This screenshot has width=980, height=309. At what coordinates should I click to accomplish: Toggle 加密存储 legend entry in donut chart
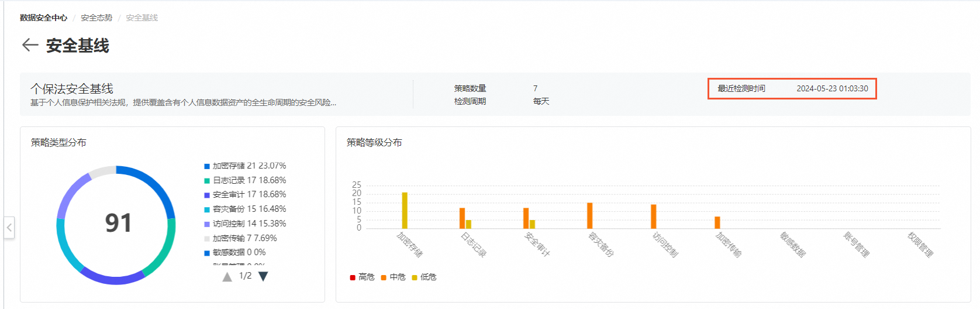click(x=245, y=166)
